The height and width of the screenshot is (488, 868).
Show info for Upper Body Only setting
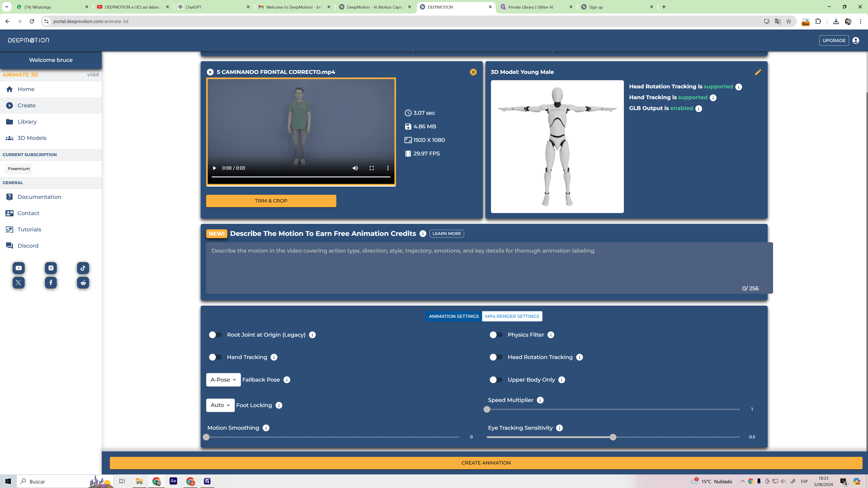click(x=561, y=380)
